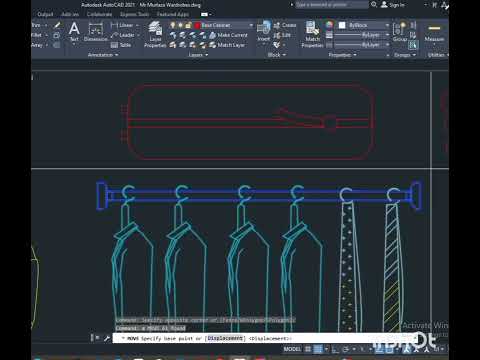Toggle snap mode in status bar
Screen dimensions: 480x360
tap(318, 349)
